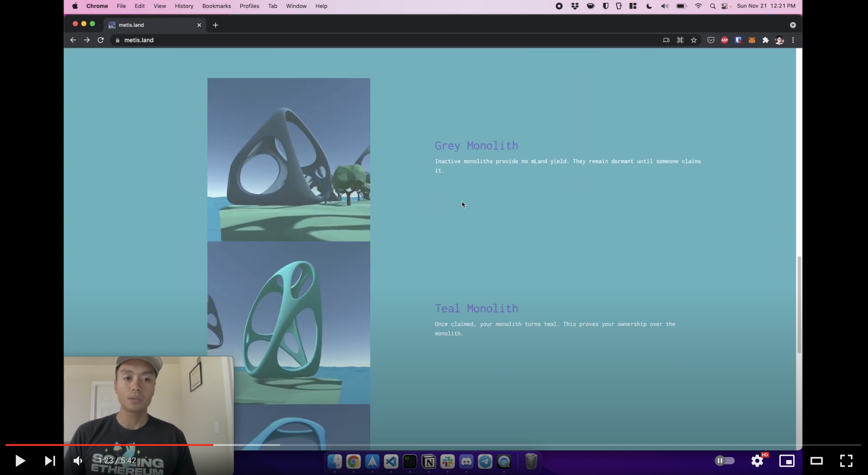The height and width of the screenshot is (475, 868).
Task: Open Chrome three-dot menu
Action: coord(793,40)
